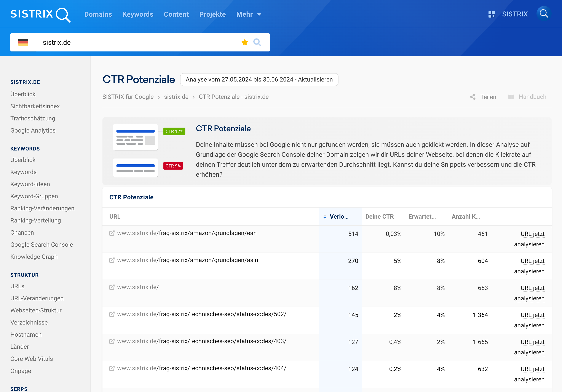Open Sichtbarkeitsindex in the sidebar
Viewport: 562px width, 392px height.
coord(35,106)
